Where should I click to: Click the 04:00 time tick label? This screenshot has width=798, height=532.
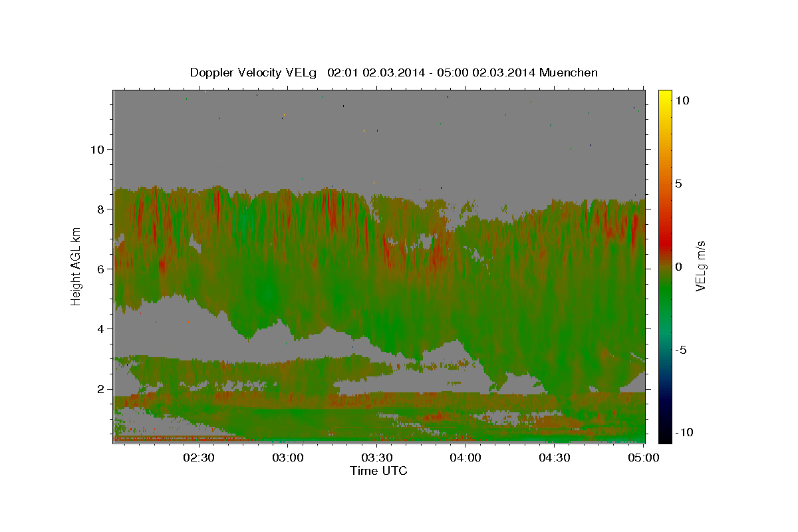465,458
